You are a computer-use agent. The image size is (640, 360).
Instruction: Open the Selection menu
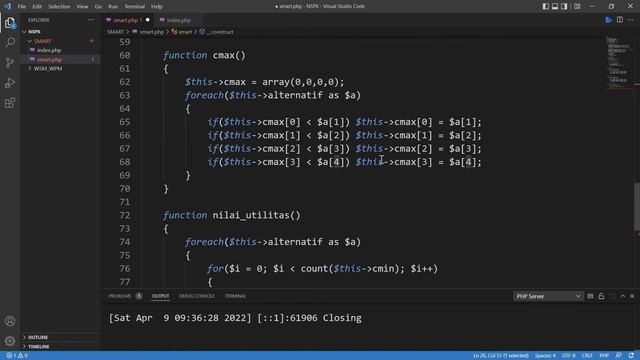pyautogui.click(x=59, y=7)
